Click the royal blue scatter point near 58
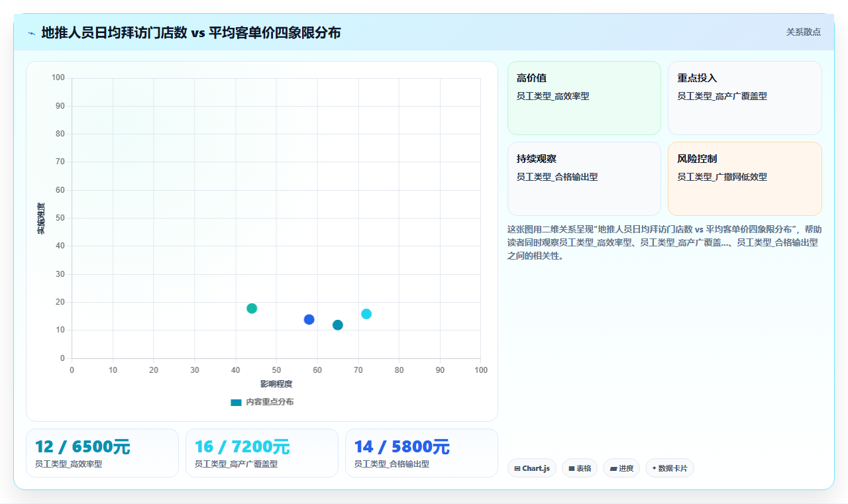The height and width of the screenshot is (504, 848). [309, 319]
